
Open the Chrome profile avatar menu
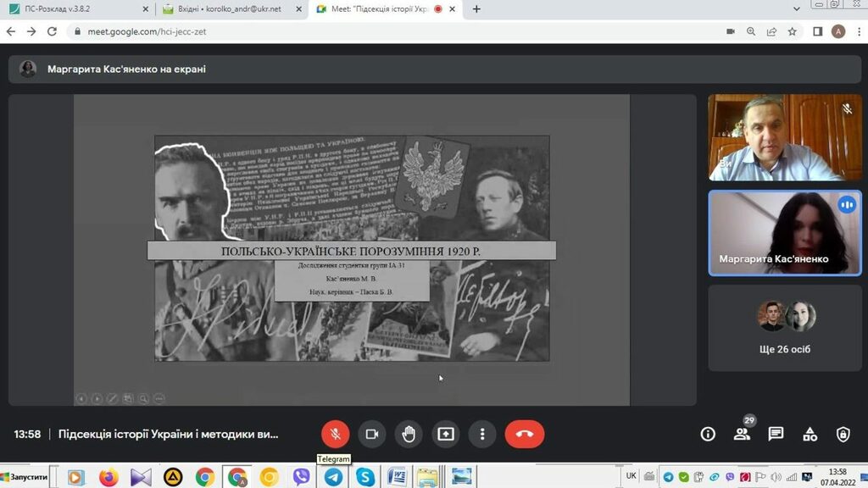click(838, 31)
